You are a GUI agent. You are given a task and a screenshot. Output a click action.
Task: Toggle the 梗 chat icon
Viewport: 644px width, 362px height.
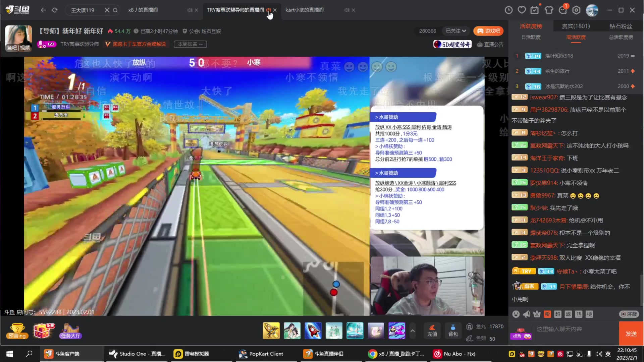(x=589, y=314)
